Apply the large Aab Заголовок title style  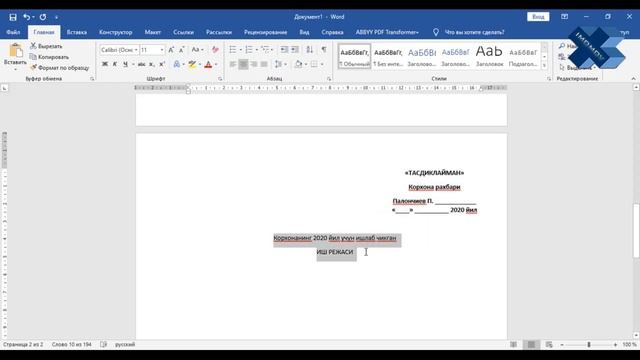coord(489,56)
